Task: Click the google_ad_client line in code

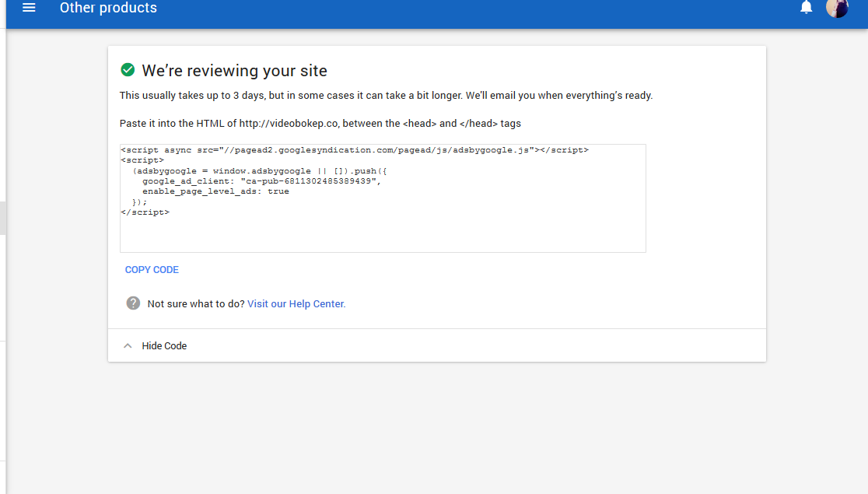Action: click(262, 181)
